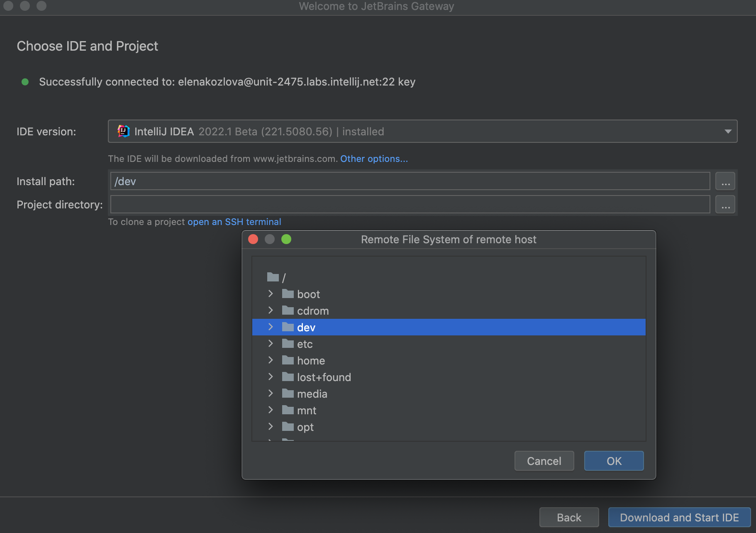Viewport: 756px width, 533px height.
Task: Expand the dev folder
Action: 271,327
